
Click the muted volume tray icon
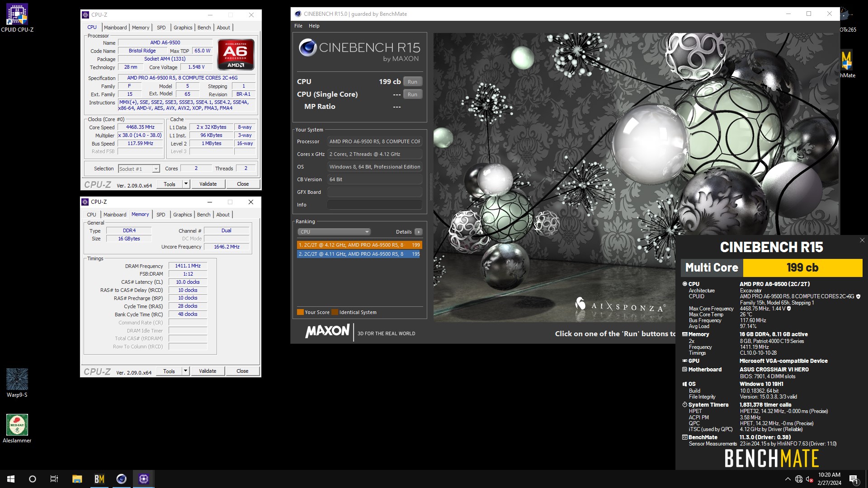810,479
